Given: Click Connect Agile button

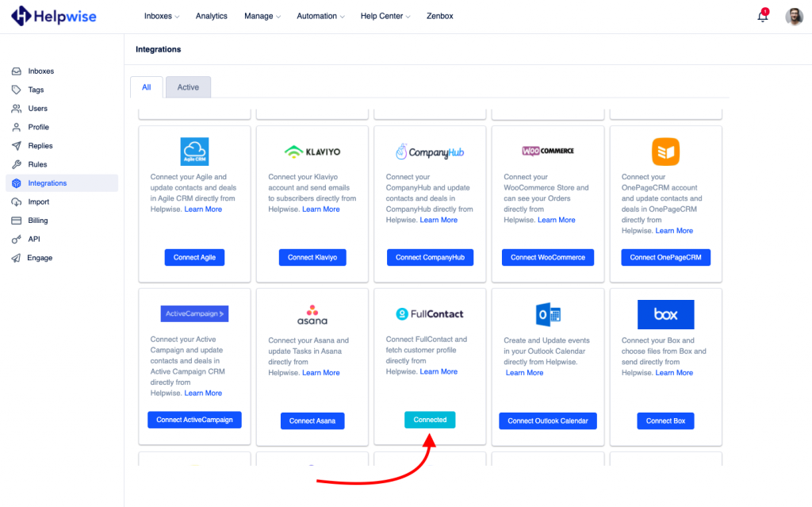Looking at the screenshot, I should [x=194, y=257].
